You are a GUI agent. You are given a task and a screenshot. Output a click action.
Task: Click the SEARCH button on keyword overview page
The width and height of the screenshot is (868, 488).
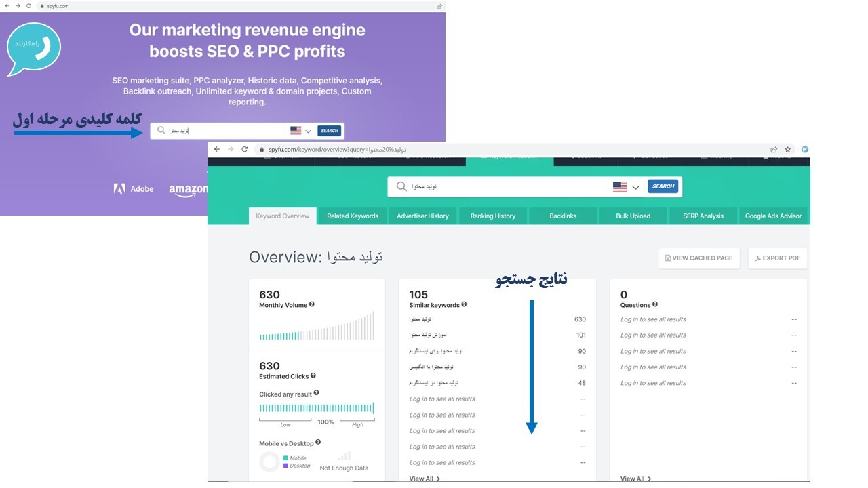663,186
